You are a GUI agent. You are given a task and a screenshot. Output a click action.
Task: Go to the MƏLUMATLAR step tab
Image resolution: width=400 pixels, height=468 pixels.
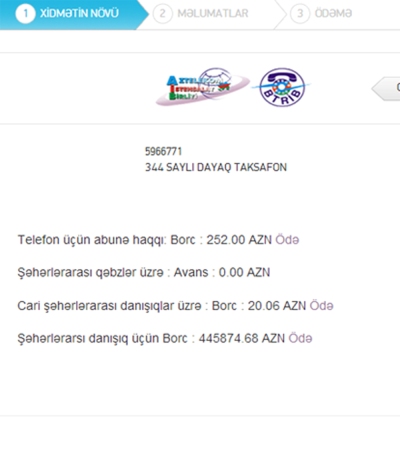pyautogui.click(x=212, y=14)
